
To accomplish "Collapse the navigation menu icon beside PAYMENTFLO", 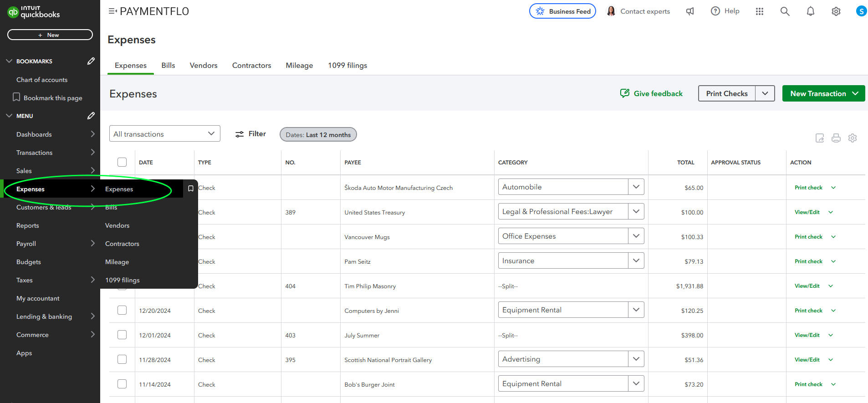I will 112,11.
